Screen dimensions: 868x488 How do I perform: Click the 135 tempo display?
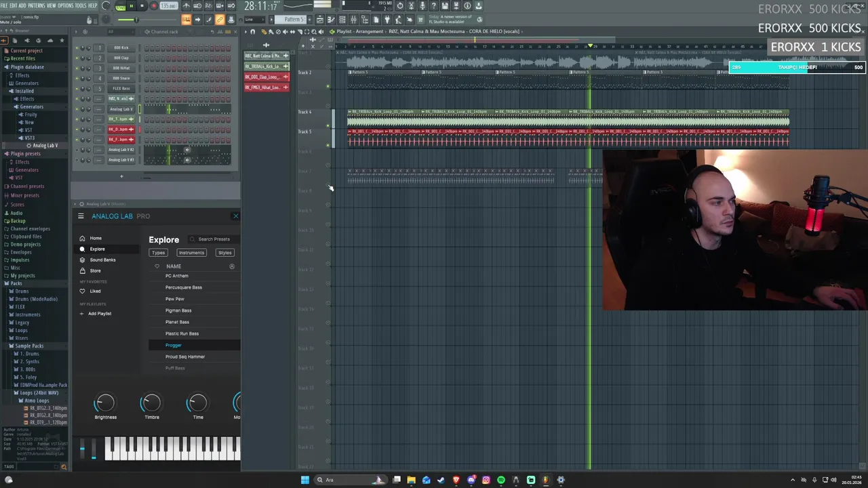click(169, 6)
